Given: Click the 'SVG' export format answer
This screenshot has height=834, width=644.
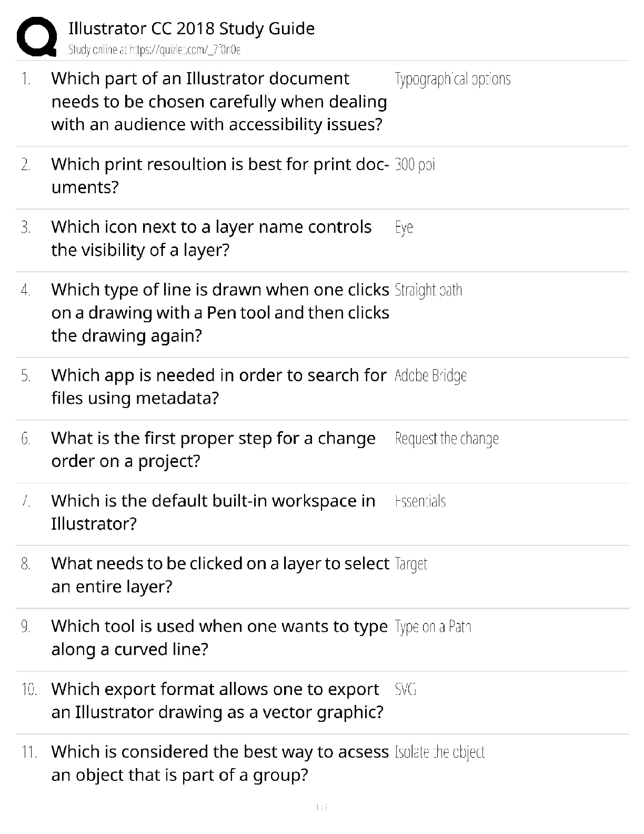Looking at the screenshot, I should (x=405, y=689).
